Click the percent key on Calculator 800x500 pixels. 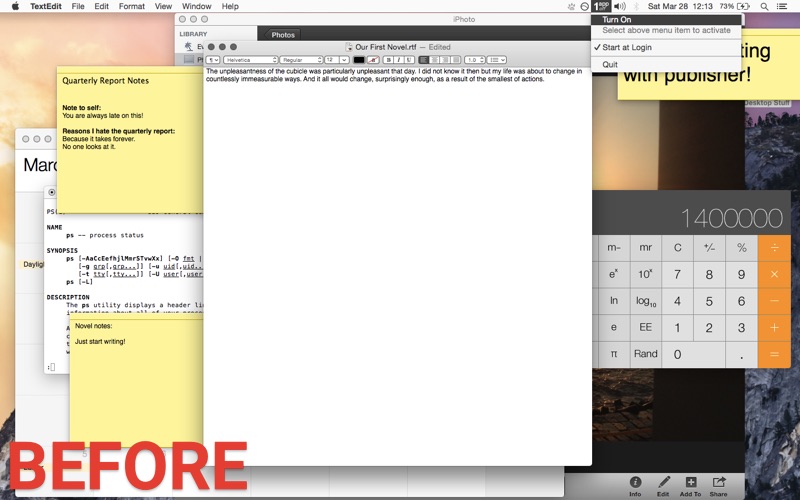(741, 248)
